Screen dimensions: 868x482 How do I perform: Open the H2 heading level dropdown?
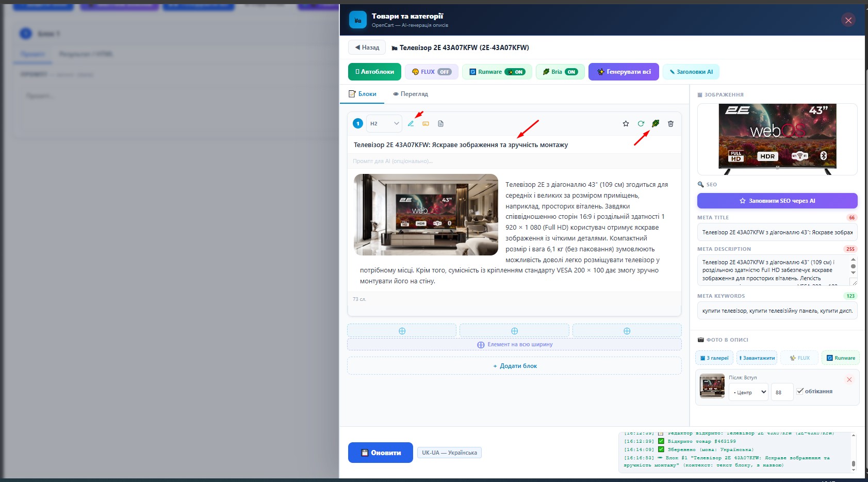[x=384, y=123]
